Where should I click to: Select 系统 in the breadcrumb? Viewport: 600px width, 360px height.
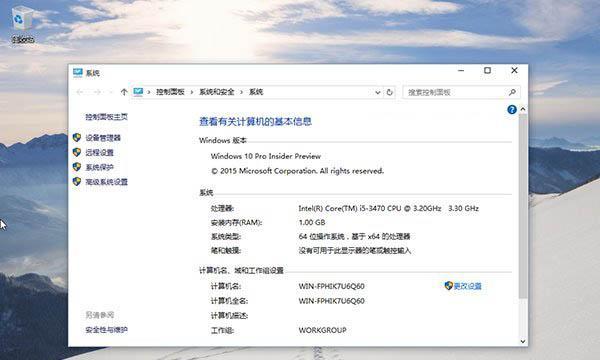(256, 92)
